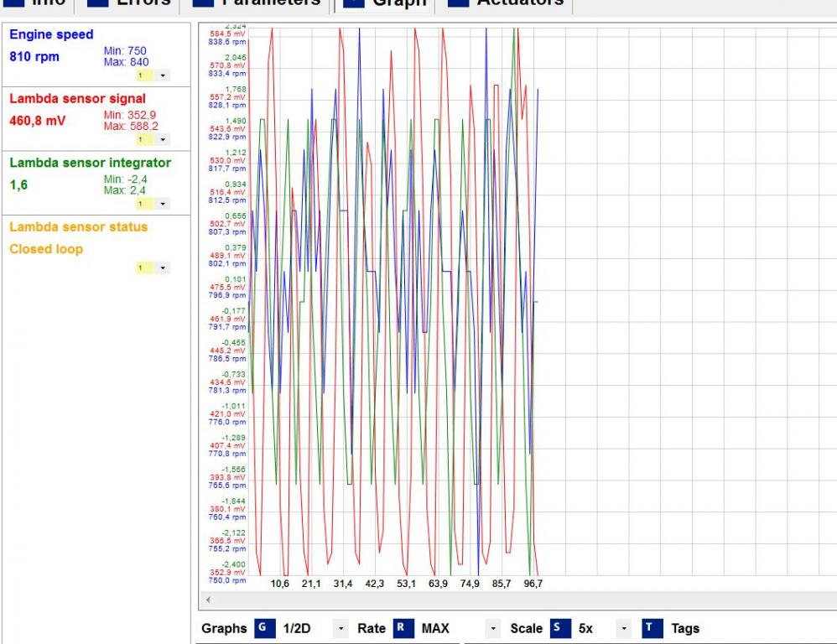The image size is (837, 644).
Task: Click the -2,400 integrator y-axis label
Action: click(233, 564)
